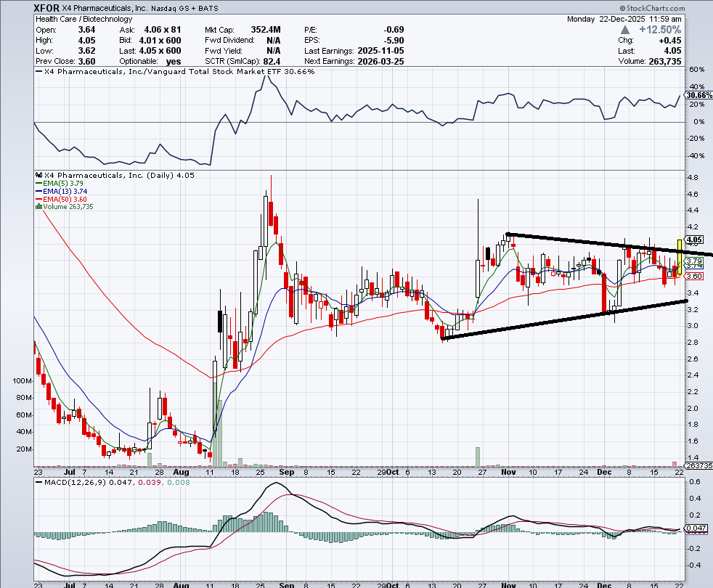Click the Open value 3.64
This screenshot has height=588, width=713.
click(86, 30)
